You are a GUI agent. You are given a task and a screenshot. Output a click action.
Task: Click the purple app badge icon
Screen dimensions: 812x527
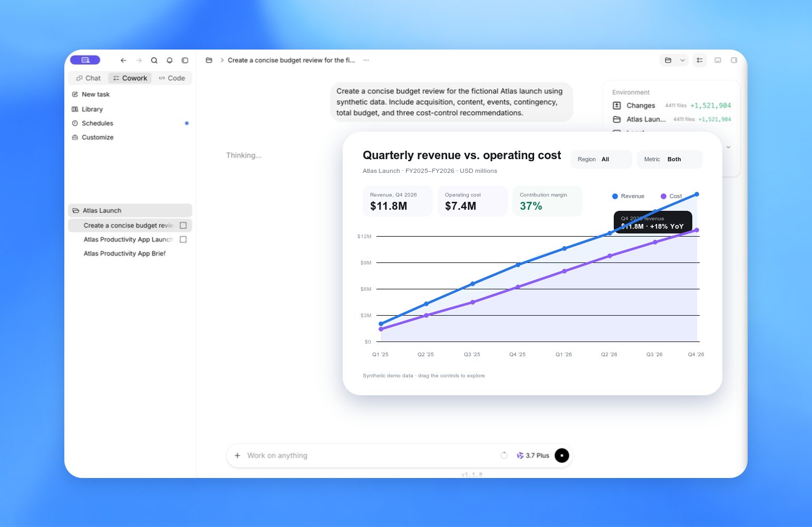[x=85, y=60]
